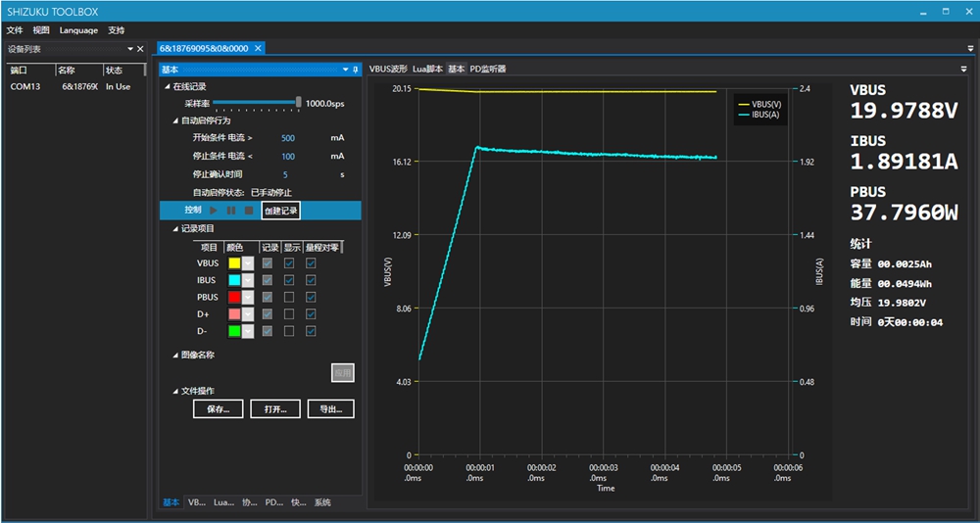Pin the 基本 panel using the pin icon
980x523 pixels.
click(355, 70)
